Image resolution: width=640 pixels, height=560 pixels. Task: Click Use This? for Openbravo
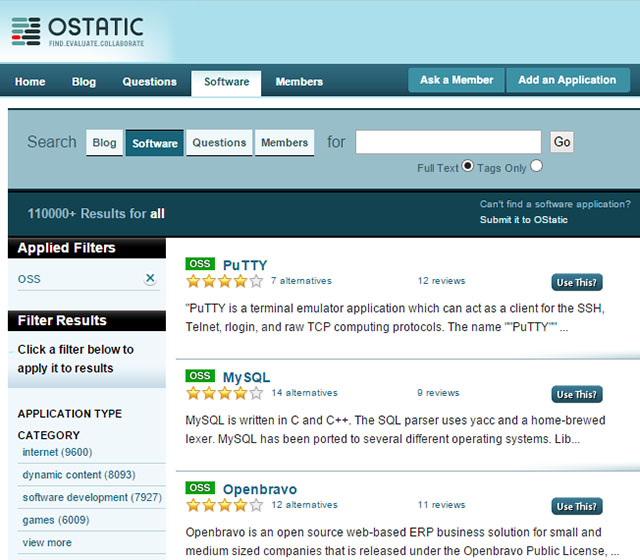click(x=577, y=506)
